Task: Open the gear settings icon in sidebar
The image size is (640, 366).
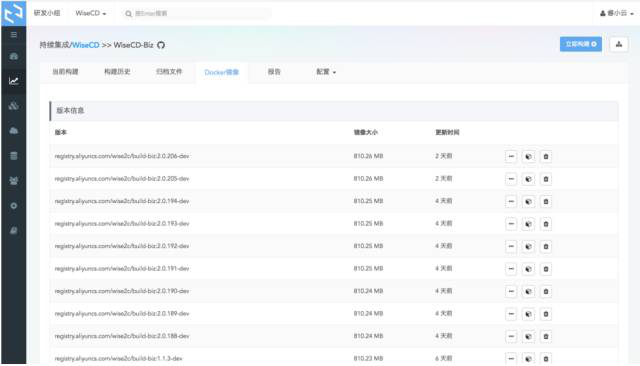Action: 13,206
